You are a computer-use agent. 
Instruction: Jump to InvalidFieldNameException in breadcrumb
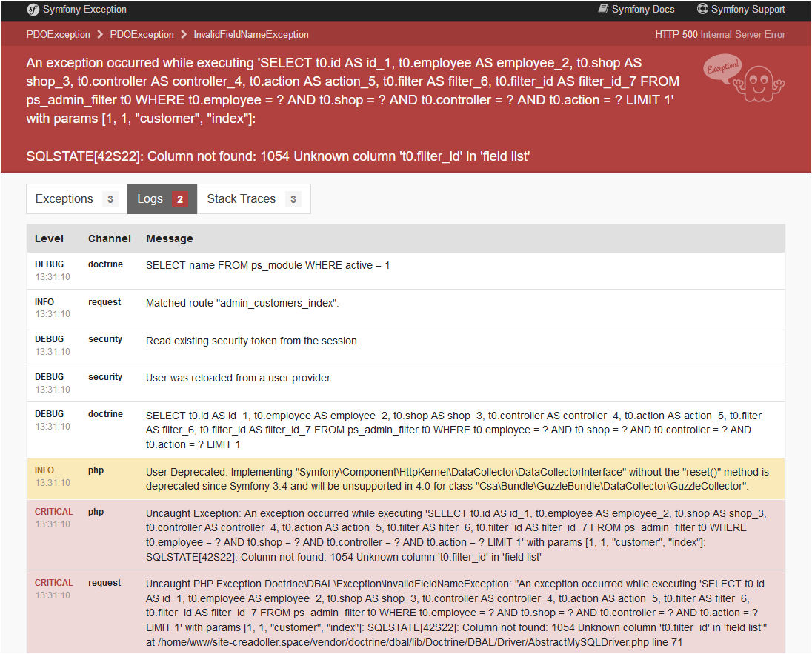(x=251, y=35)
